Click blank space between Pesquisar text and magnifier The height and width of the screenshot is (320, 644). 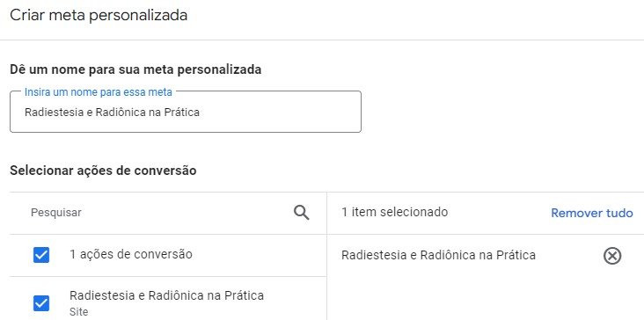pos(187,213)
